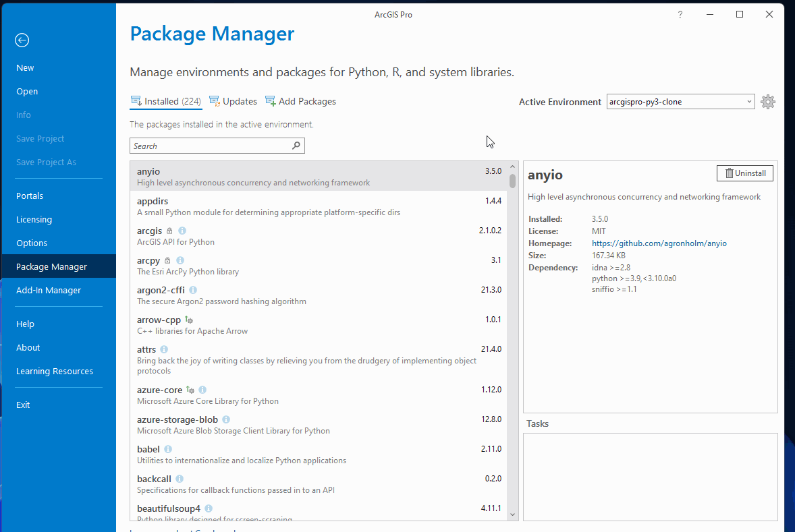Open the Add-In Manager page
This screenshot has width=795, height=532.
point(48,290)
